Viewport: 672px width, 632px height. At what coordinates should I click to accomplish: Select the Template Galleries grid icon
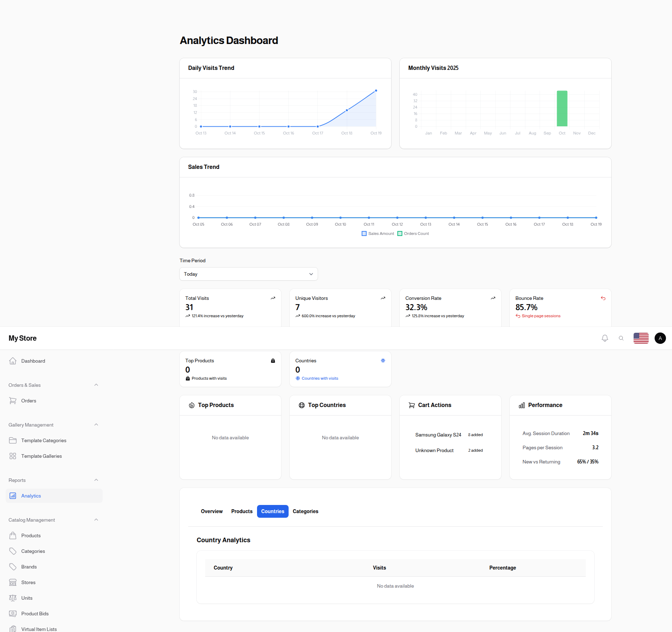[13, 456]
